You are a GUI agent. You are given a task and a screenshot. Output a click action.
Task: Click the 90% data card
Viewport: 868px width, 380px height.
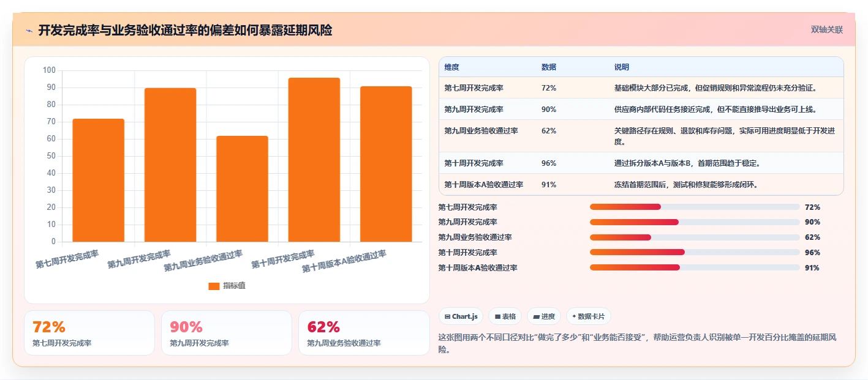tap(227, 333)
